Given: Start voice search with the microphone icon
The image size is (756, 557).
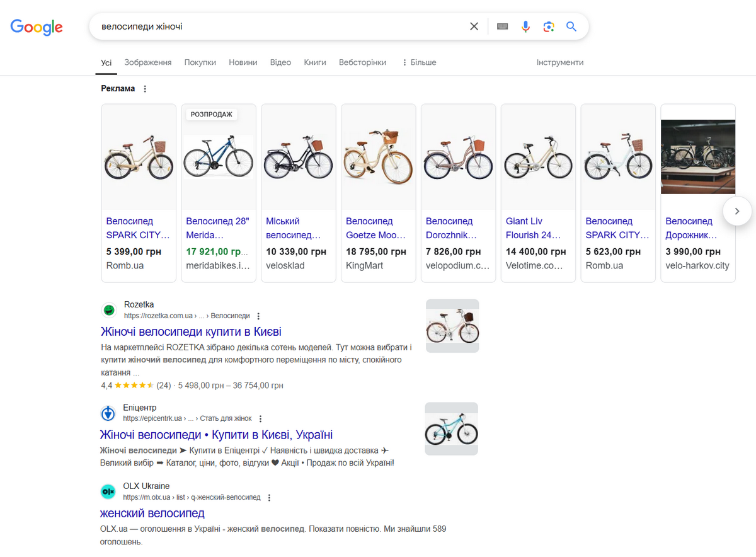Looking at the screenshot, I should 525,26.
